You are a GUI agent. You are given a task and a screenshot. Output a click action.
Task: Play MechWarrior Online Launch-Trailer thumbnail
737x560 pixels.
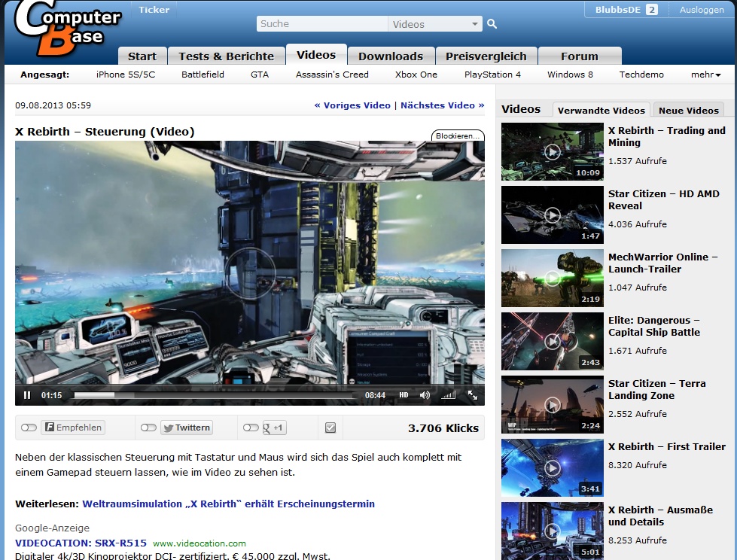[x=553, y=278]
